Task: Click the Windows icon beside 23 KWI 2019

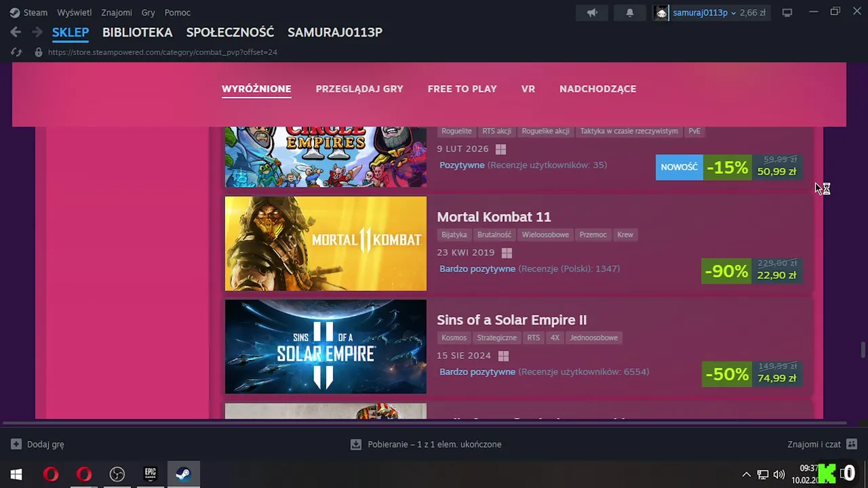Action: pos(507,253)
